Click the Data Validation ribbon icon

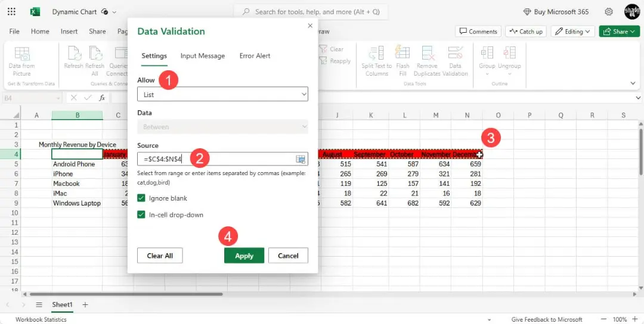pyautogui.click(x=455, y=54)
